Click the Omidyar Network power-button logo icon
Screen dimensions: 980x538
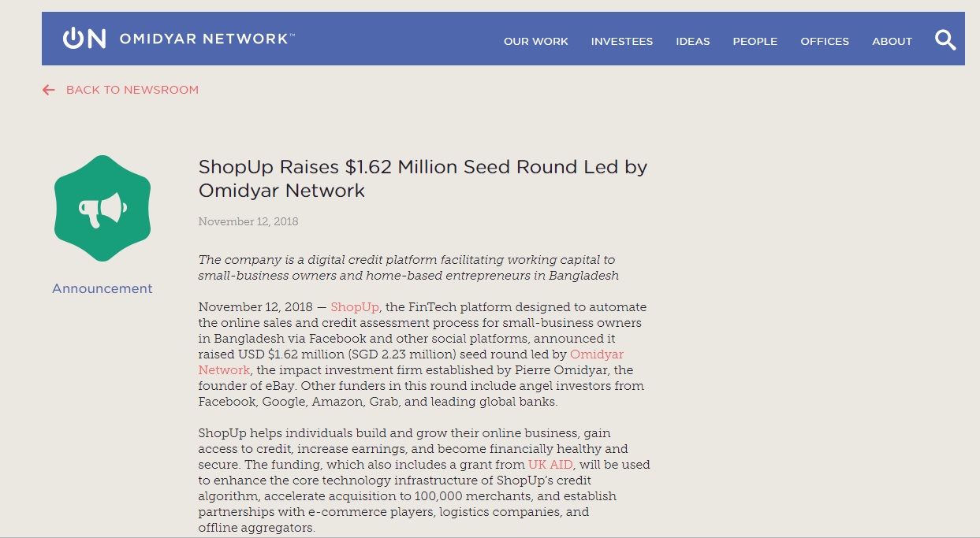(x=84, y=39)
